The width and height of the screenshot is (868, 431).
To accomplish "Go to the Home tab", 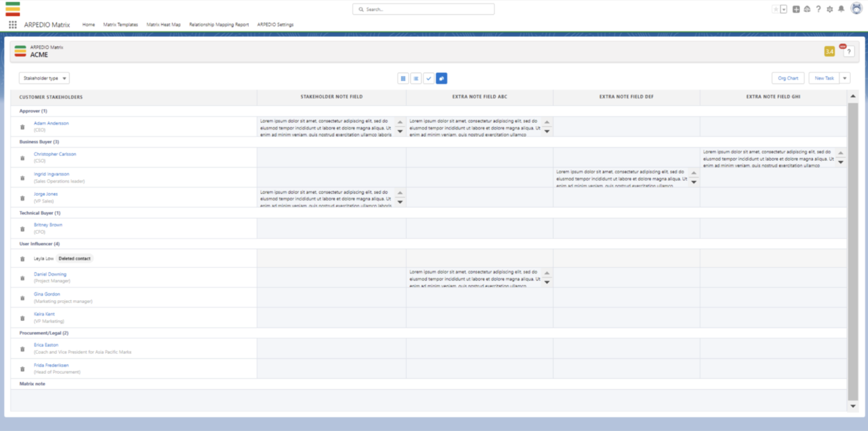I will (88, 24).
